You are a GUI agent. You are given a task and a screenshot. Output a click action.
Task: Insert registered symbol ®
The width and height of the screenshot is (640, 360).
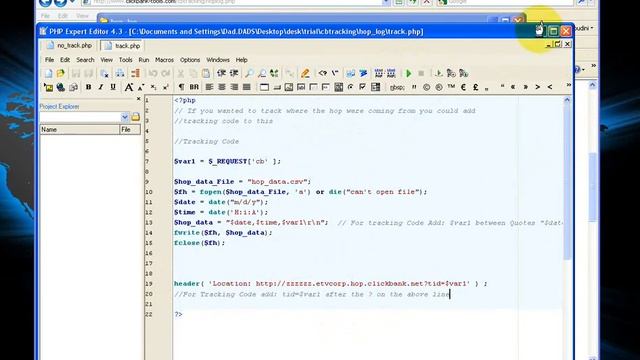[439, 87]
